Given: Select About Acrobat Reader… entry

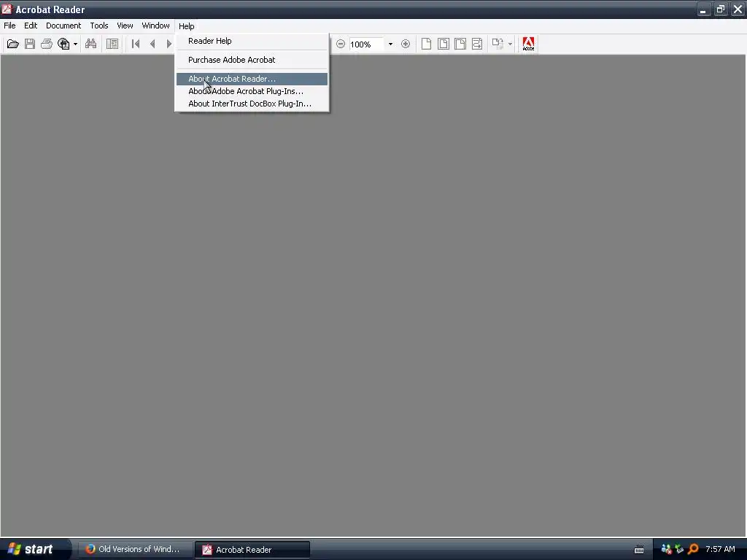Looking at the screenshot, I should click(x=252, y=79).
